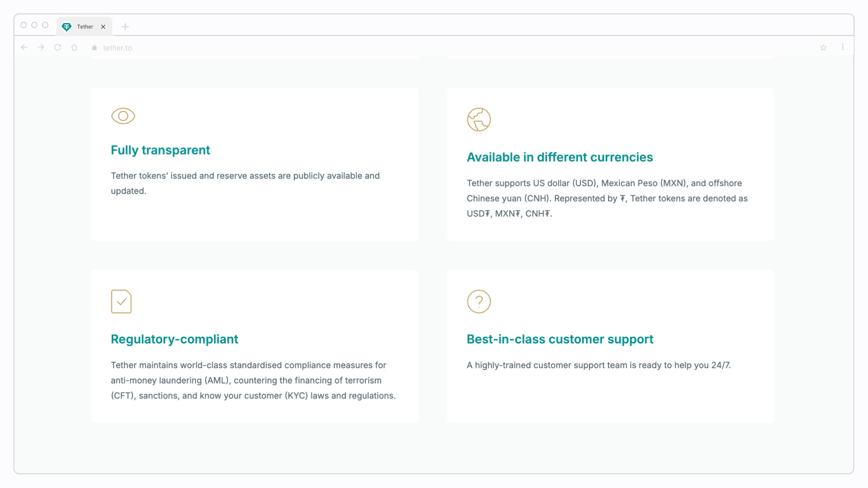868x488 pixels.
Task: Select the Tether browser tab
Action: (x=85, y=27)
